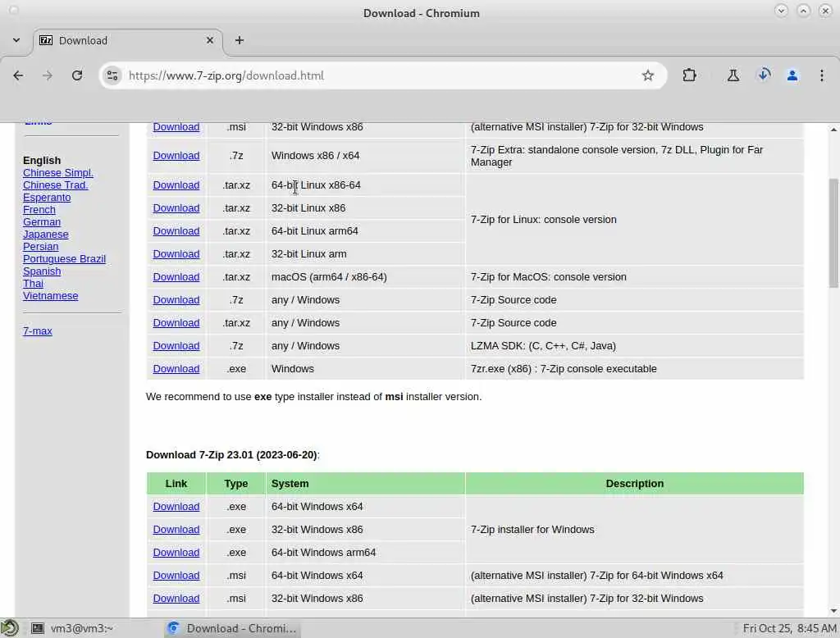View site information icon in address bar
The width and height of the screenshot is (840, 638).
click(x=112, y=75)
